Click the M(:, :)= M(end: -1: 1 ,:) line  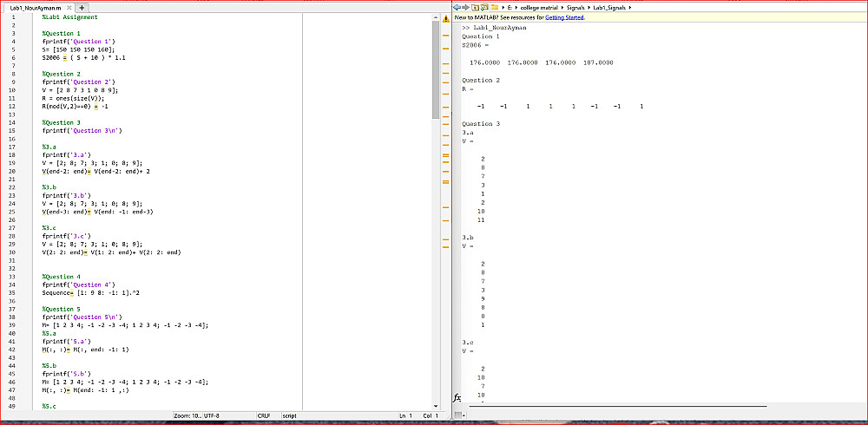pyautogui.click(x=85, y=390)
